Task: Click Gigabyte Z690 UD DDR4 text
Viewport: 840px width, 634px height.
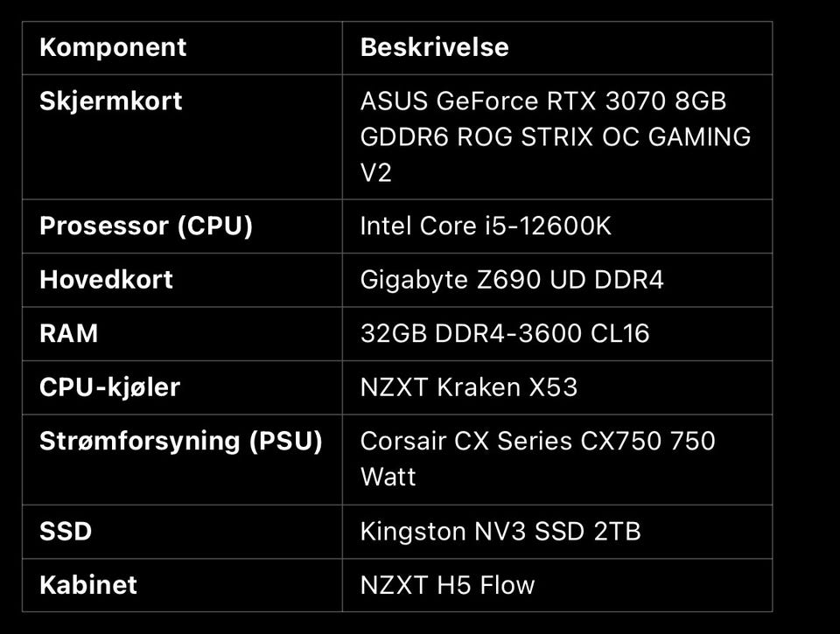Action: point(512,280)
